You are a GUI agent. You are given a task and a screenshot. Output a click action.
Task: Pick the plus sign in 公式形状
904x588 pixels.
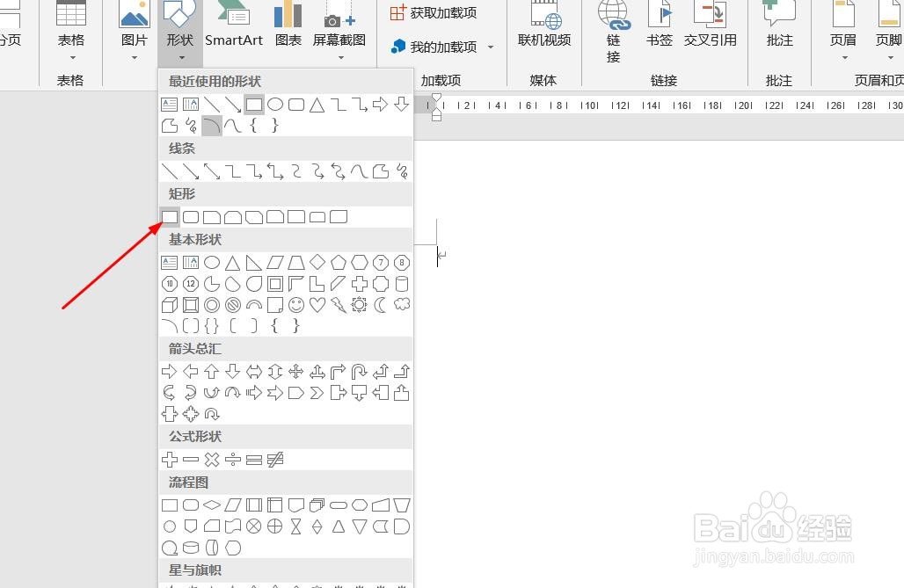click(170, 460)
